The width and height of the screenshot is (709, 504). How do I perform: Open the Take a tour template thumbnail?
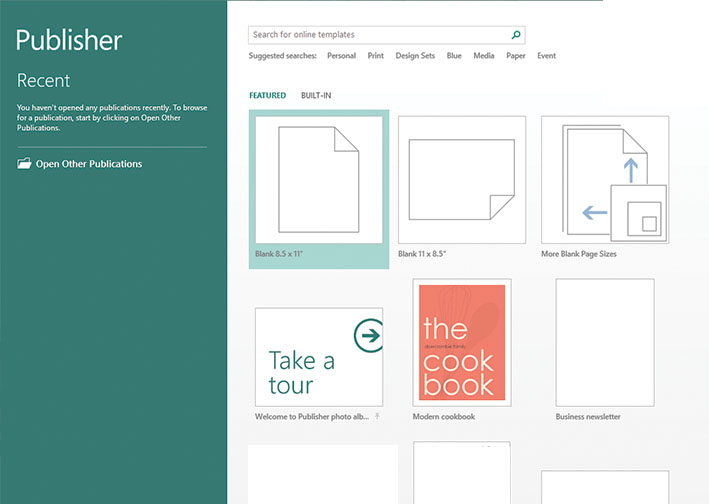pyautogui.click(x=319, y=357)
